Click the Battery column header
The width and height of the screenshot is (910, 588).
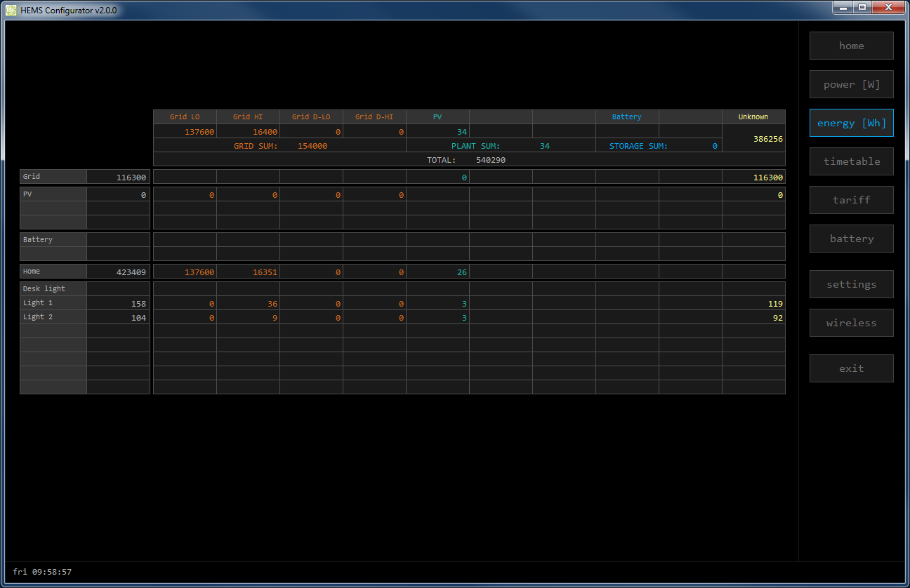[626, 117]
